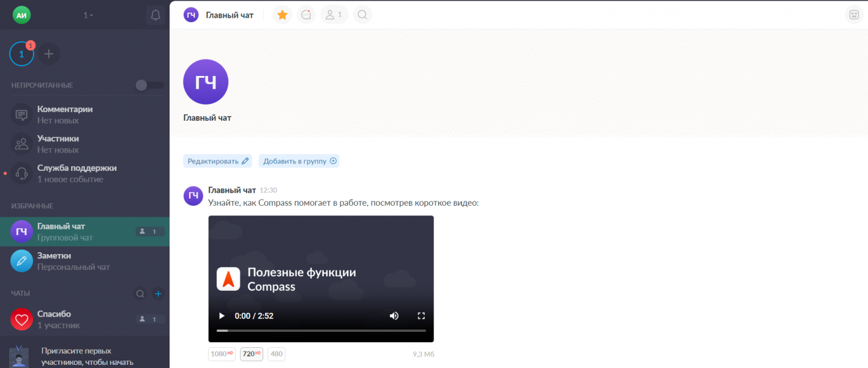This screenshot has width=868, height=368.
Task: Add a new workspace with plus button
Action: [x=49, y=54]
